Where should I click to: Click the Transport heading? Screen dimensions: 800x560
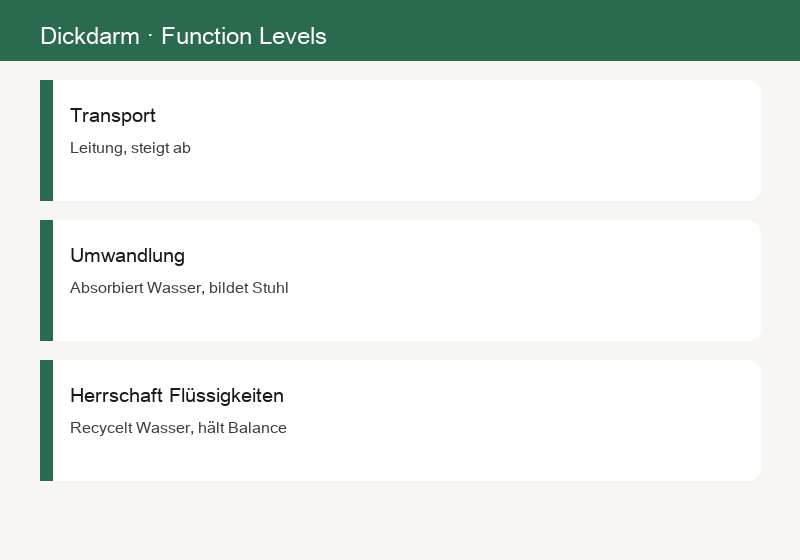(113, 116)
